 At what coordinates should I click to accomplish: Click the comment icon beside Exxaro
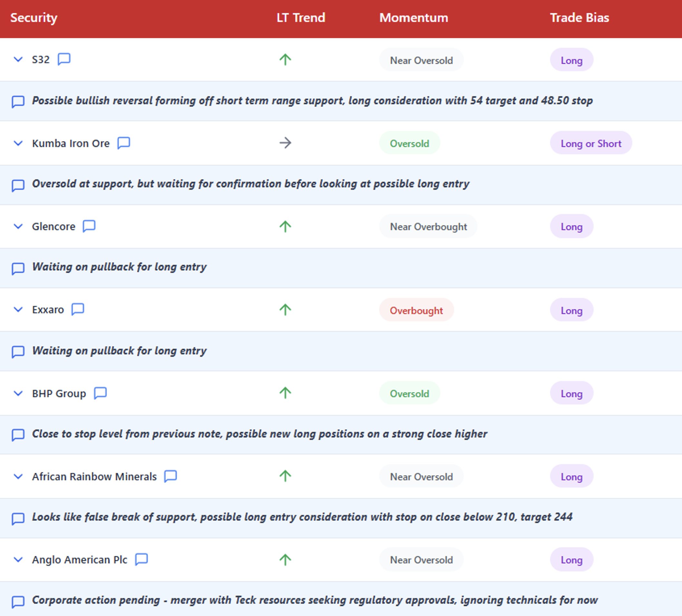[78, 309]
